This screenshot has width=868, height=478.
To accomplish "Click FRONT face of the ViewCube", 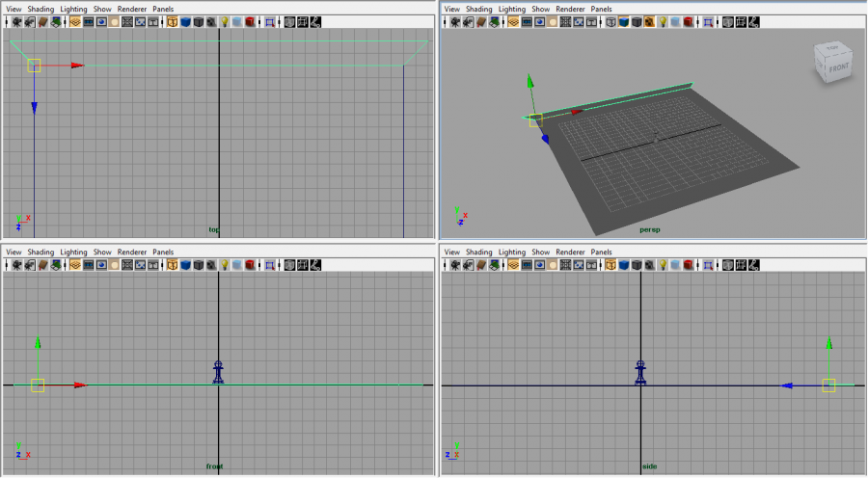I will point(837,69).
